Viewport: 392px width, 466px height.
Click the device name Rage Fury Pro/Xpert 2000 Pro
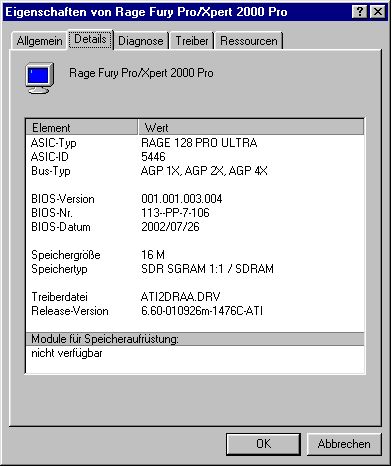(141, 73)
